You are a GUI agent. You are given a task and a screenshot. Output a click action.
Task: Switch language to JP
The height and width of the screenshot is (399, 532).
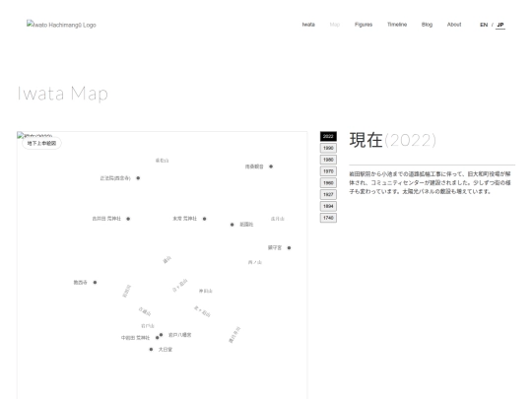tap(500, 25)
